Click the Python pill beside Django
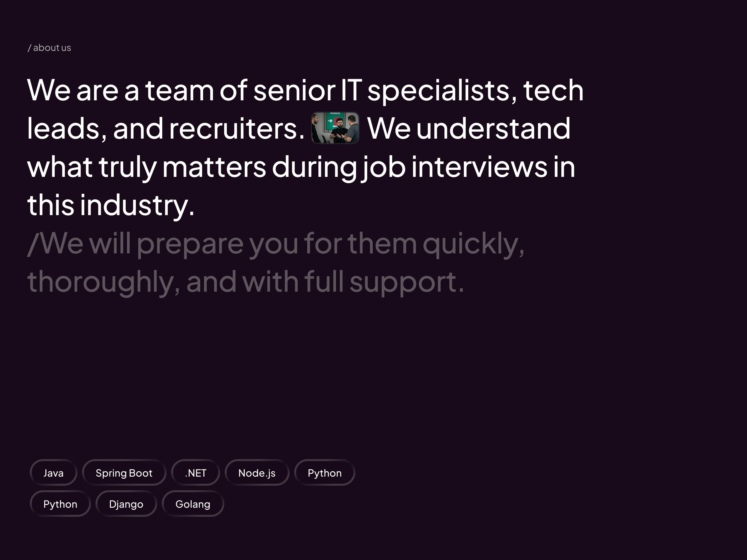Screen dimensions: 747x560 click(60, 504)
